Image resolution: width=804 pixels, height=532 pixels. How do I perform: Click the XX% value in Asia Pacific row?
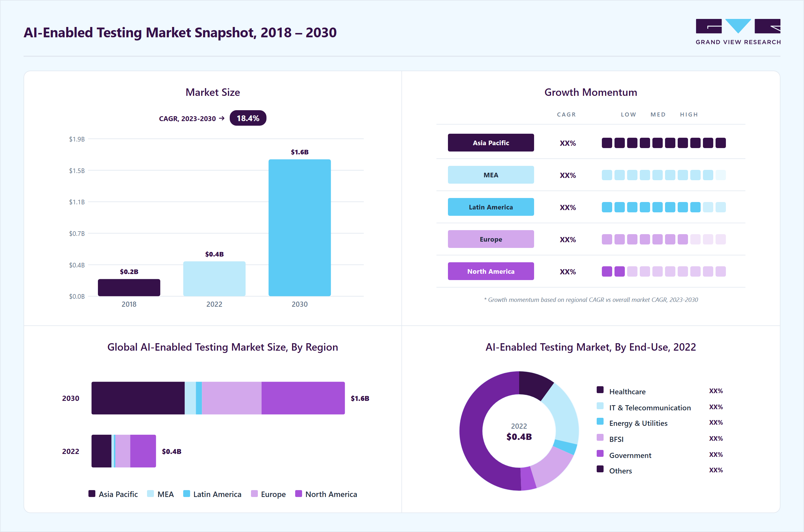point(568,143)
